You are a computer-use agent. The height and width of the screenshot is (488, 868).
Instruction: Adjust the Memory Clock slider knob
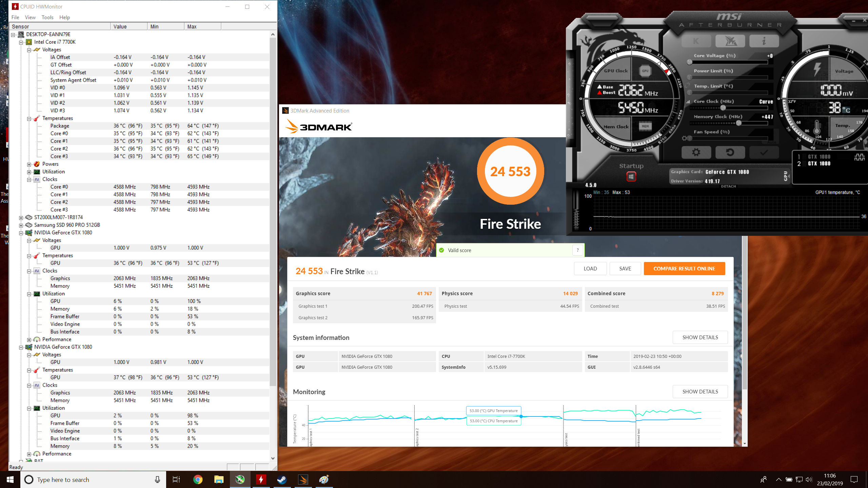[739, 123]
